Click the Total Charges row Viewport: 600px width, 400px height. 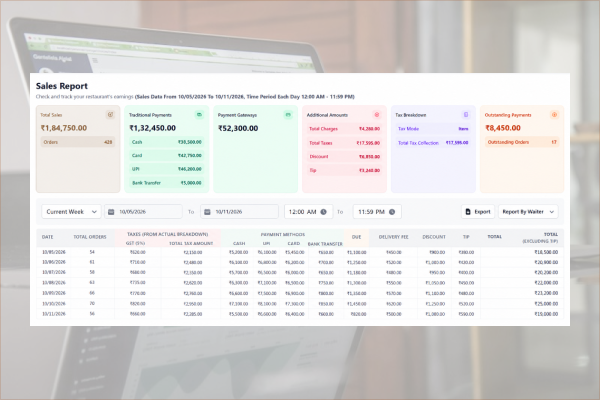click(344, 129)
